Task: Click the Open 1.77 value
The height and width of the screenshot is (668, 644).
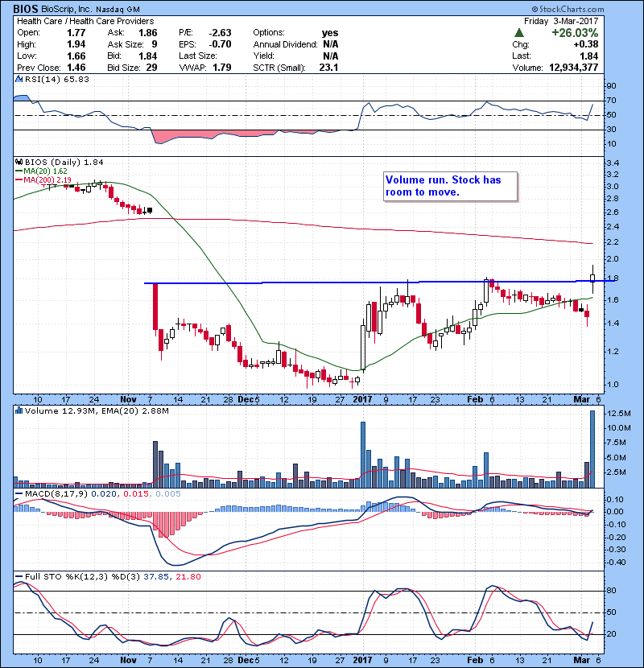Action: 76,33
